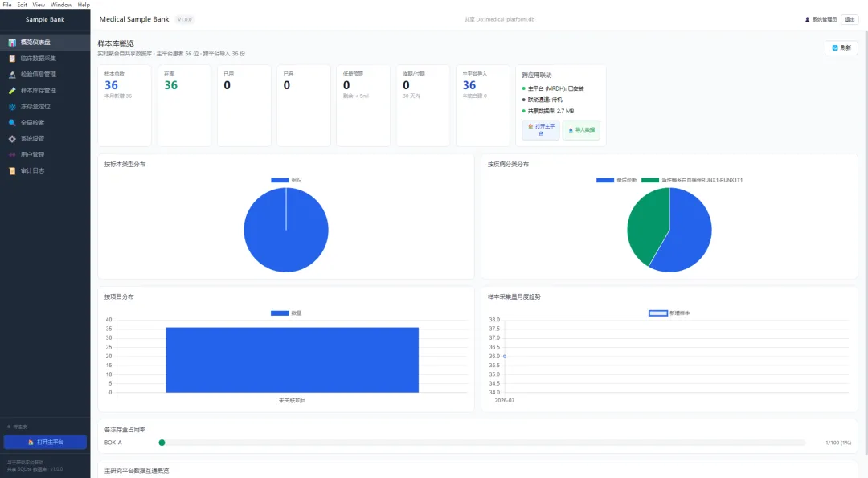The width and height of the screenshot is (868, 478).
Task: Open 用户管理 users icon
Action: pyautogui.click(x=11, y=155)
